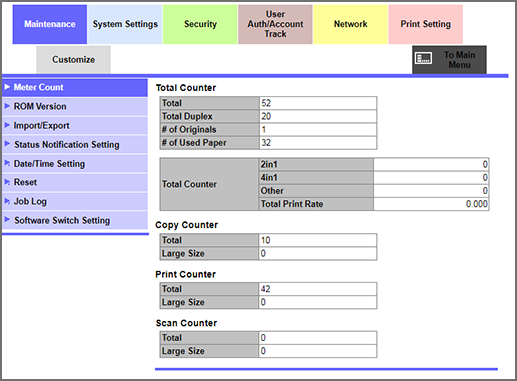The image size is (517, 381).
Task: Click the arrow icon beside Import/Export
Action: pos(7,125)
